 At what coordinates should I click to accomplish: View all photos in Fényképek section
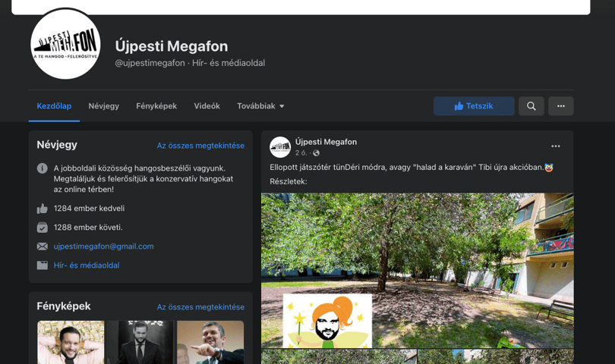tap(200, 307)
